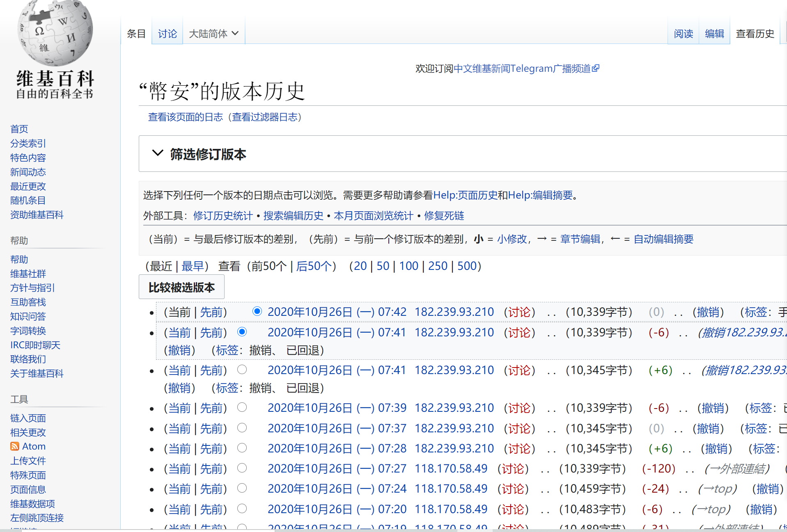Select radio for 07:41 revision with +6
This screenshot has height=532, width=787.
(x=242, y=370)
